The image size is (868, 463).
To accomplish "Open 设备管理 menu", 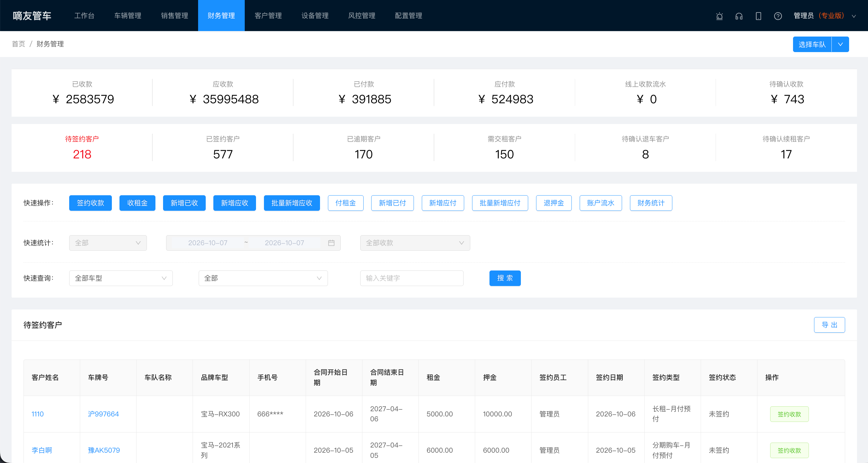I will pyautogui.click(x=315, y=16).
